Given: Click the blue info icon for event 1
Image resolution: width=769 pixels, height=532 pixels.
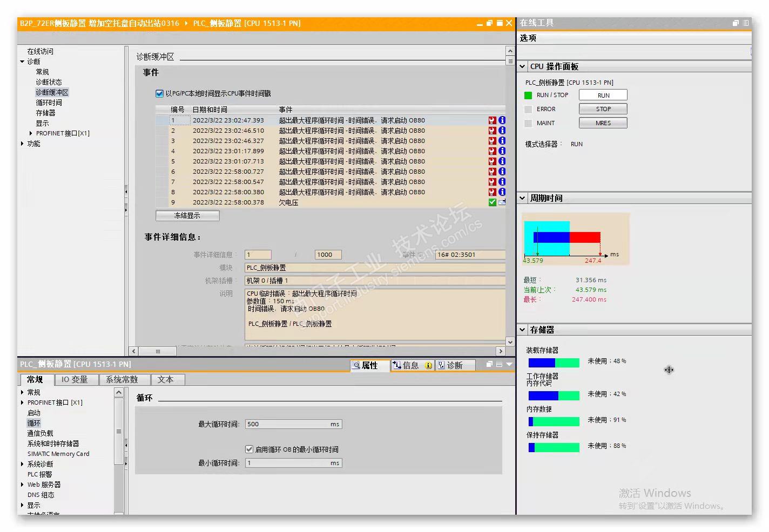Looking at the screenshot, I should click(x=502, y=120).
